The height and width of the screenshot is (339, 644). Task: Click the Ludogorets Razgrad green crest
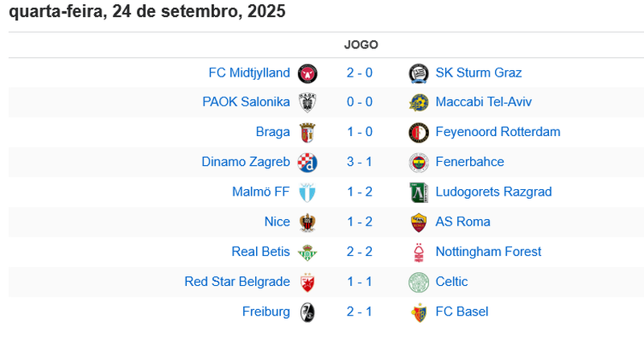click(x=417, y=192)
